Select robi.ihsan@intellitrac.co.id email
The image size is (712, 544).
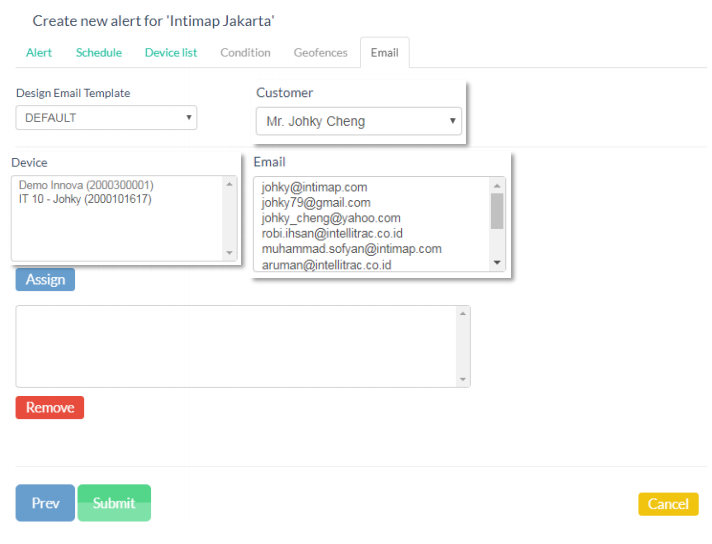tap(332, 234)
